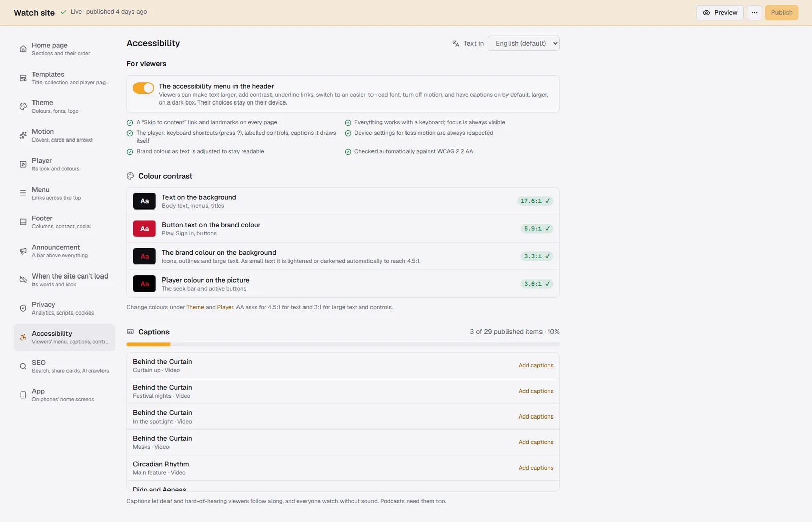Click the Watch site title
Image resolution: width=812 pixels, height=522 pixels.
(34, 13)
